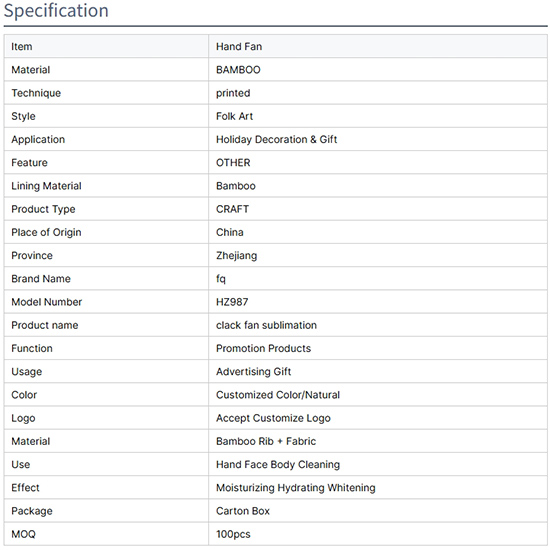Click the Carton Box package value
Viewport: 550px width, 550px height.
coord(243,511)
